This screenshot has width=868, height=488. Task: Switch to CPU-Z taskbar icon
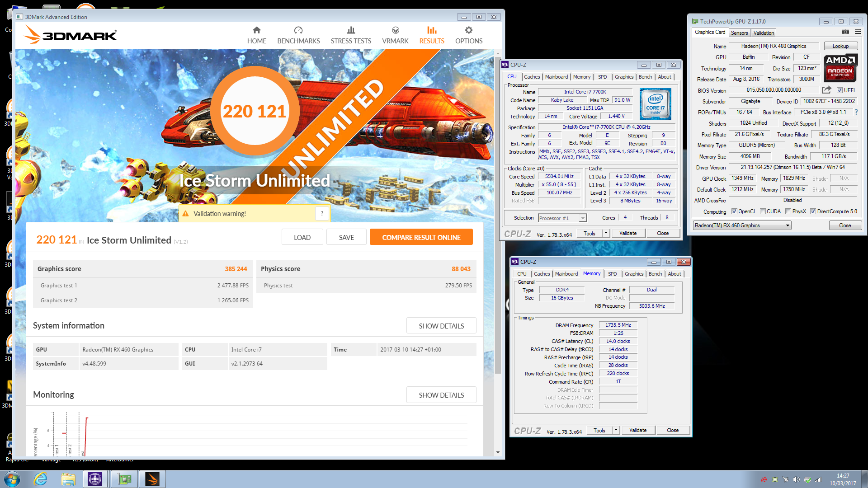coord(95,479)
